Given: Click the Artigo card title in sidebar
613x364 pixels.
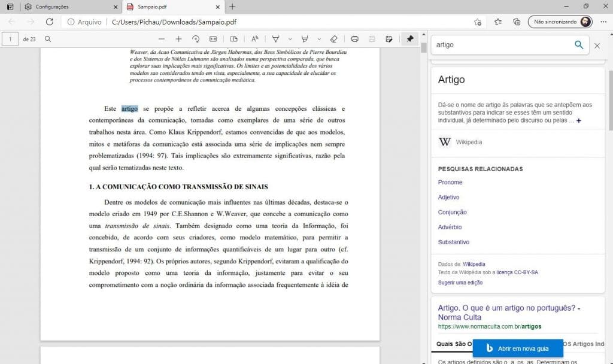Looking at the screenshot, I should (x=451, y=80).
